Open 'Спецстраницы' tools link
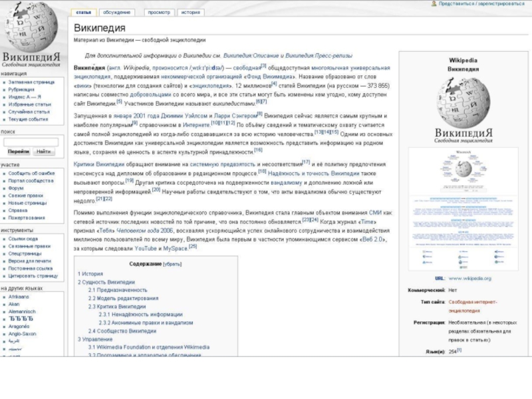This screenshot has height=399, width=532. [x=25, y=254]
